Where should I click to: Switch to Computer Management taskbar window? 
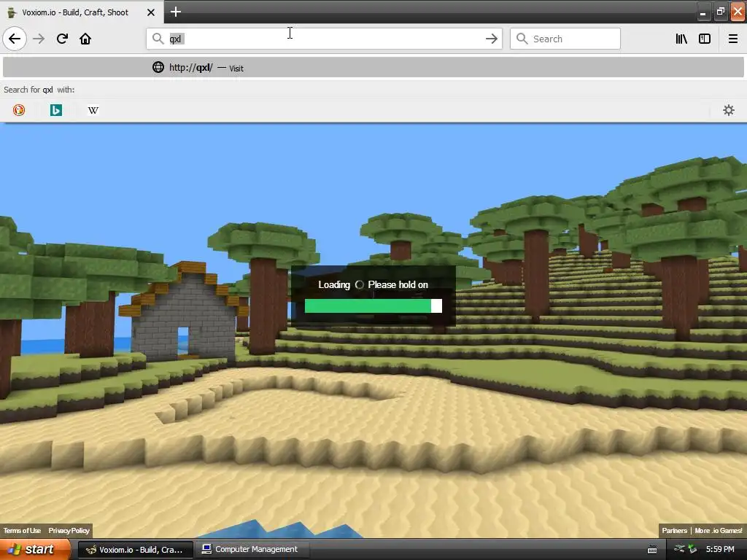pos(252,550)
